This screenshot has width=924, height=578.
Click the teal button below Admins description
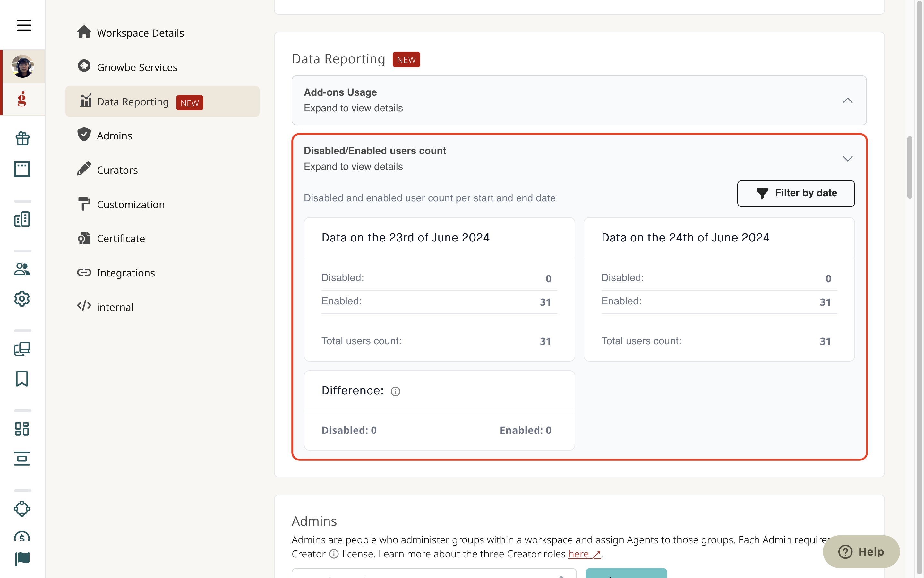coord(626,573)
